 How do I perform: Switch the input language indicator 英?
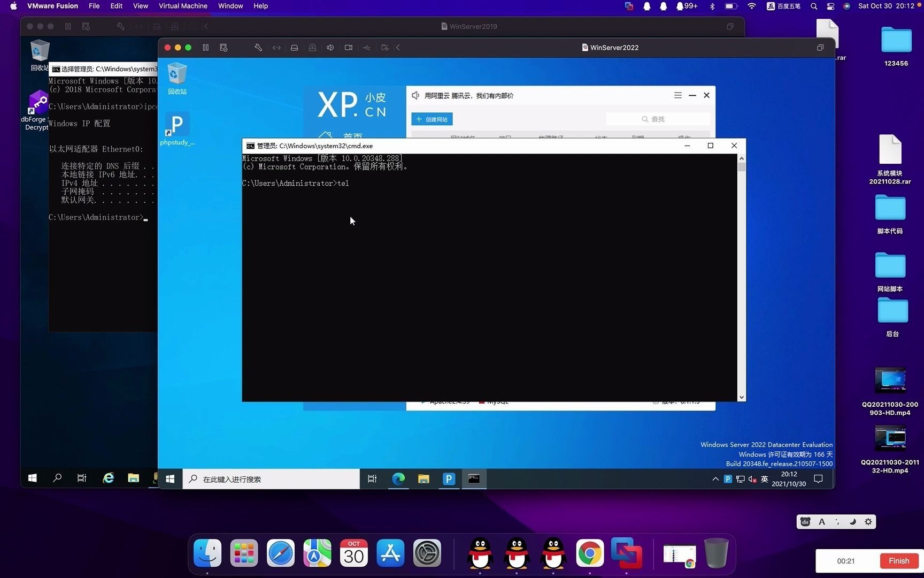pos(765,479)
